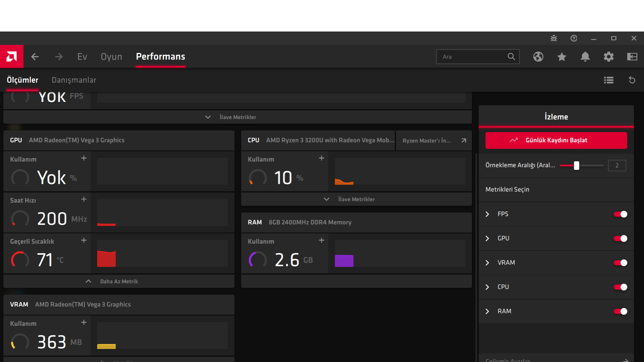Viewport: 644px width, 362px height.
Task: Open the web browser globe icon
Action: (538, 57)
